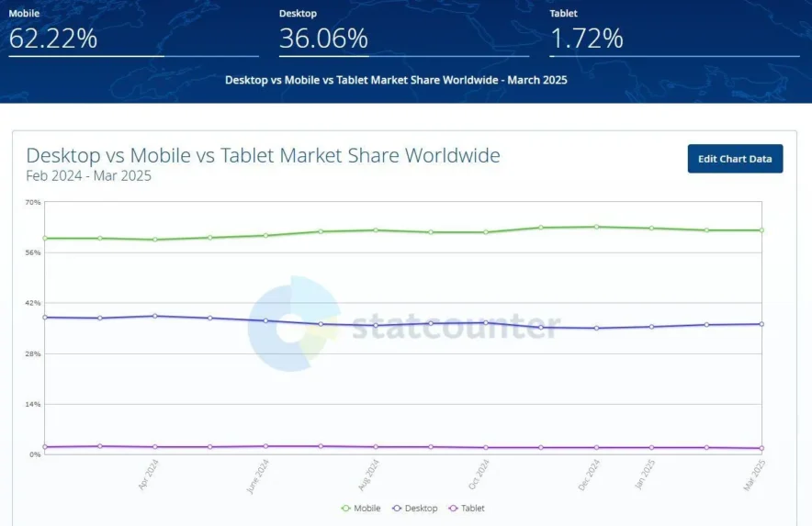Click the Mobile data point for June 2024

pyautogui.click(x=265, y=235)
